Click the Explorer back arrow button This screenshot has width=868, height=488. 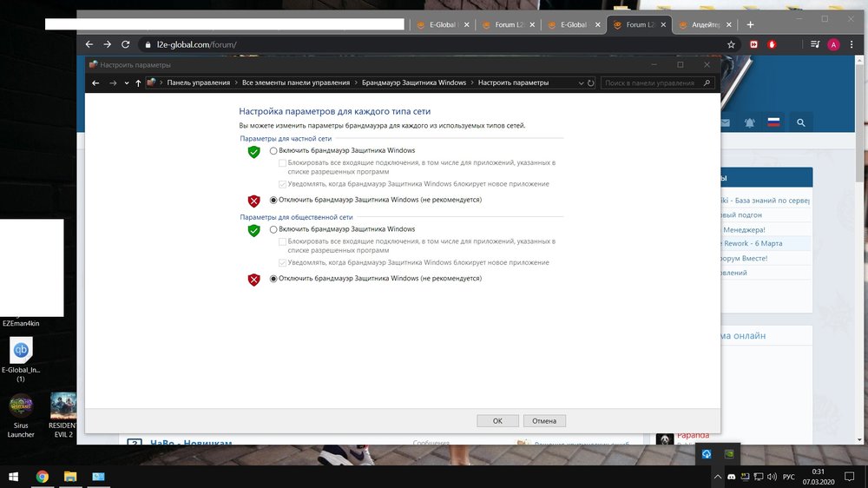[x=96, y=83]
